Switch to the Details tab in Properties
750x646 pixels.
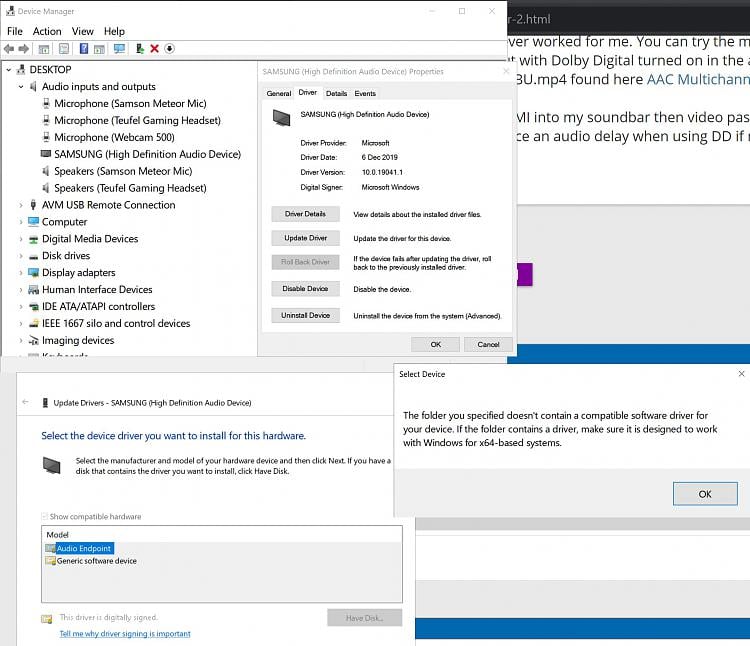tap(336, 93)
